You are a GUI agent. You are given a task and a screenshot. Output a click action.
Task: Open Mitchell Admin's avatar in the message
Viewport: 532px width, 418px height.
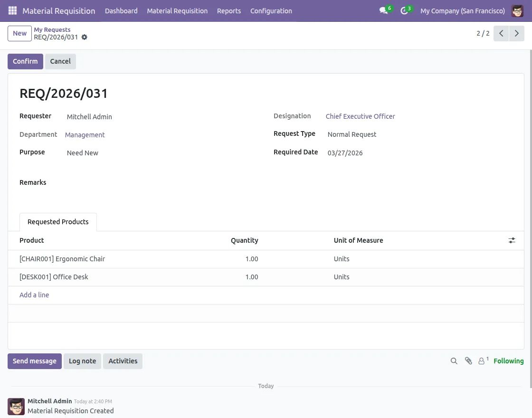16,407
